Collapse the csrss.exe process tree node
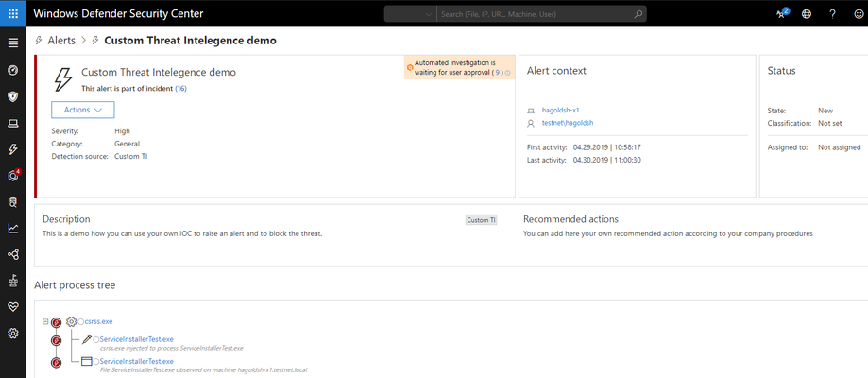Viewport: 868px width, 378px height. pos(44,321)
